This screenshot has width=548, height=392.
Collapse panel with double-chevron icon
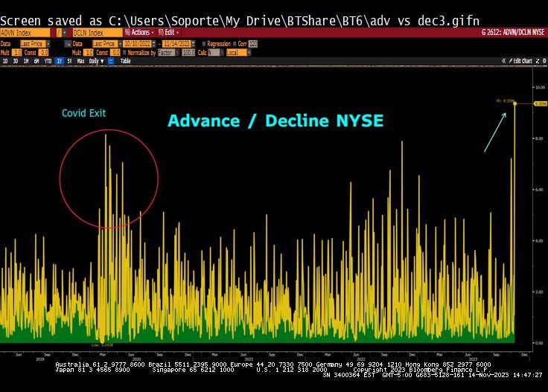tap(504, 61)
